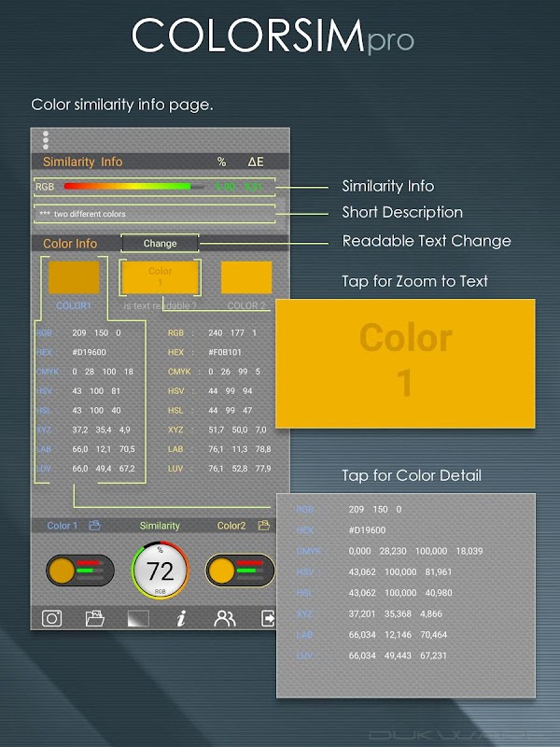Click LUV value '66,0 49,4 67,2'

(x=104, y=469)
